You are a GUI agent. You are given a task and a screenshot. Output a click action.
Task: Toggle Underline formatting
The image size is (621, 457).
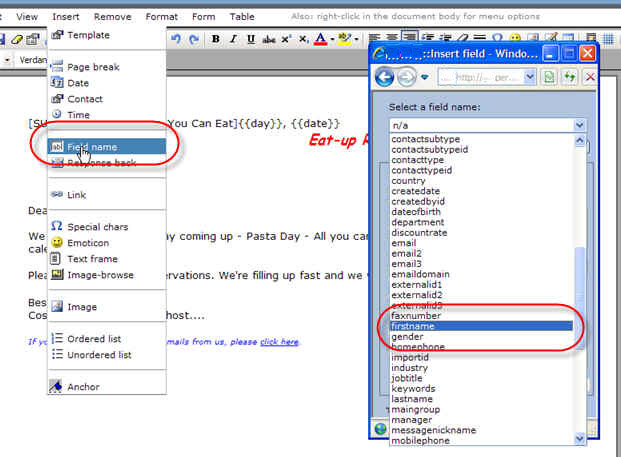click(251, 39)
